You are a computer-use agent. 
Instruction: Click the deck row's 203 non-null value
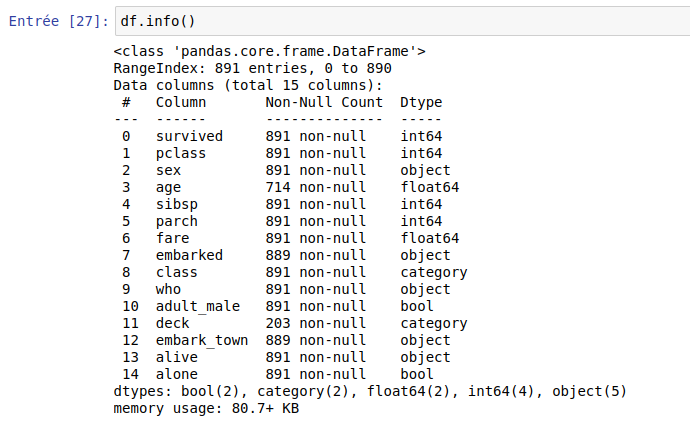click(315, 323)
